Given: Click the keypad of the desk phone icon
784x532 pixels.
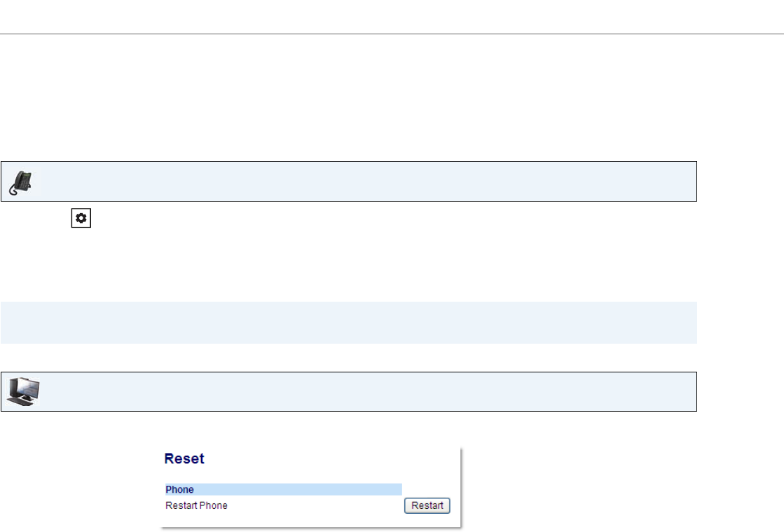Looking at the screenshot, I should point(27,183).
